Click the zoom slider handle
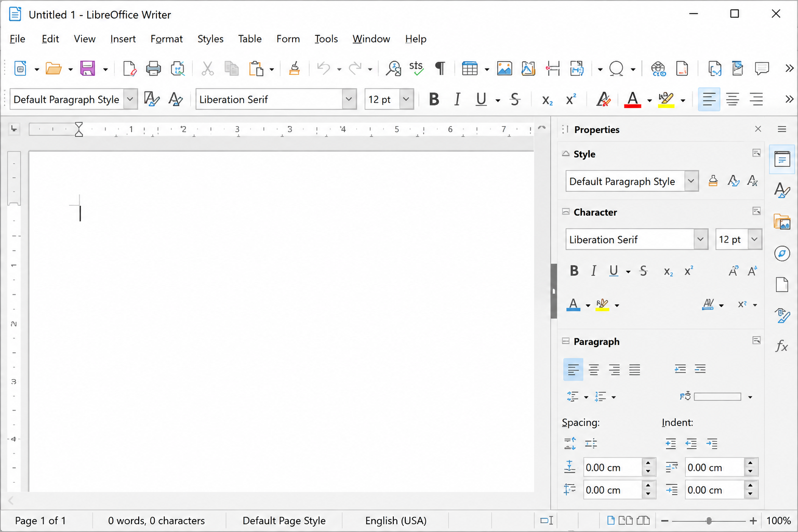Screen dimensions: 798x532 click(709, 521)
